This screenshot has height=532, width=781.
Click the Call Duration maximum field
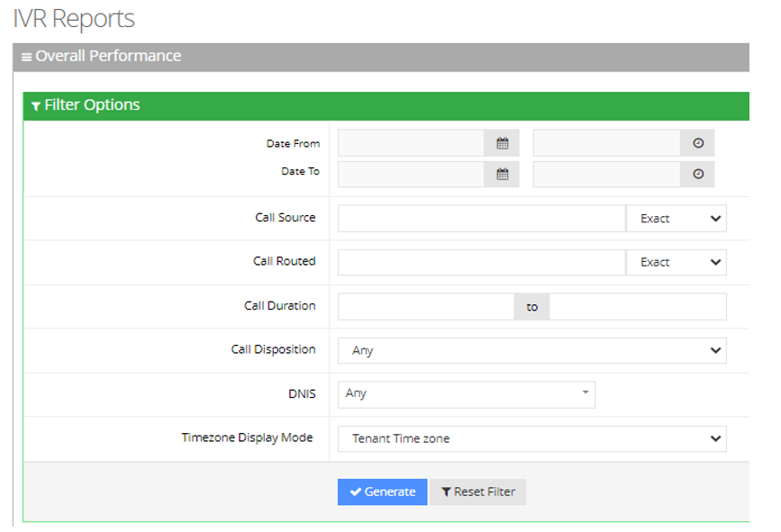point(637,306)
